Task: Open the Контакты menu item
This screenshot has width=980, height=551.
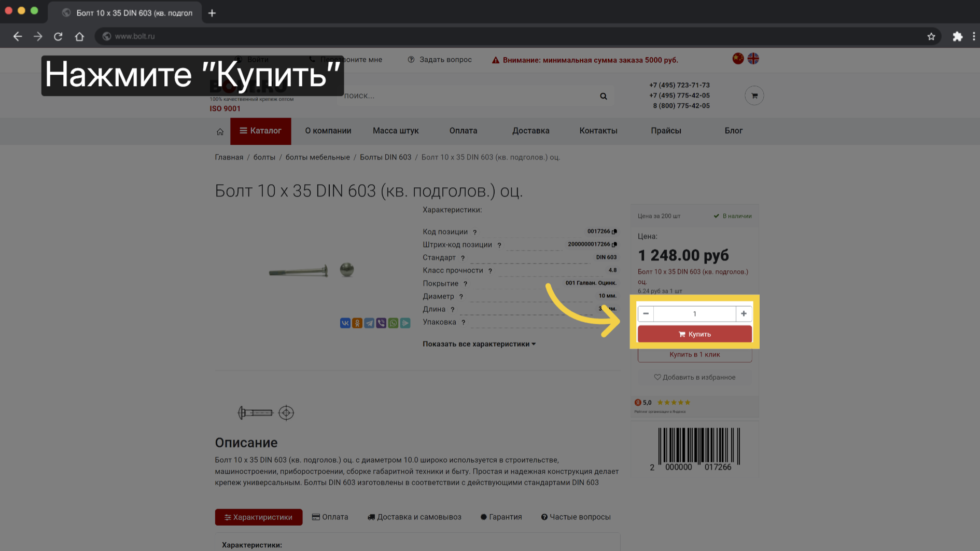Action: pos(598,131)
